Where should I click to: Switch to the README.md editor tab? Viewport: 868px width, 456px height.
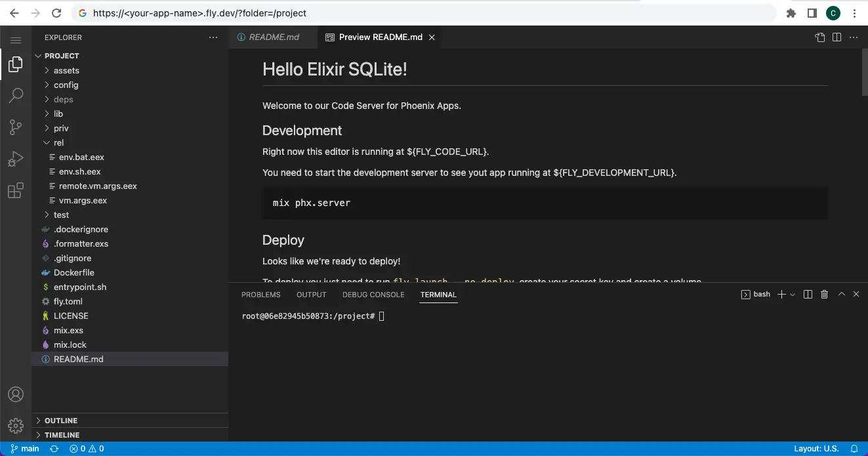tap(273, 37)
